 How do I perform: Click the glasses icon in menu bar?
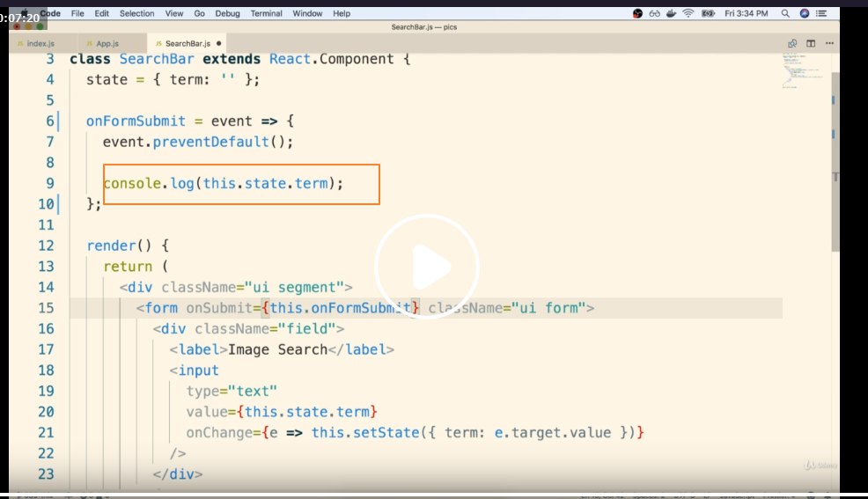click(654, 13)
